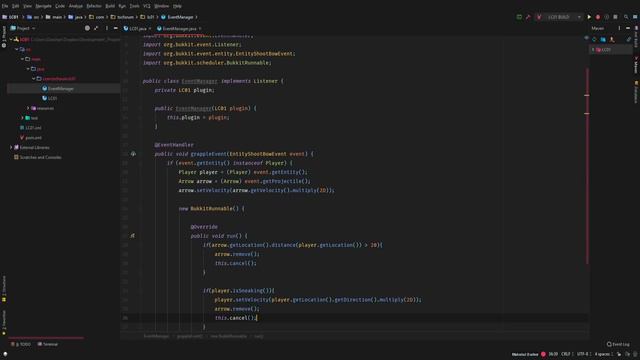640x360 pixels.
Task: Expand External Libraries node
Action: click(11, 147)
